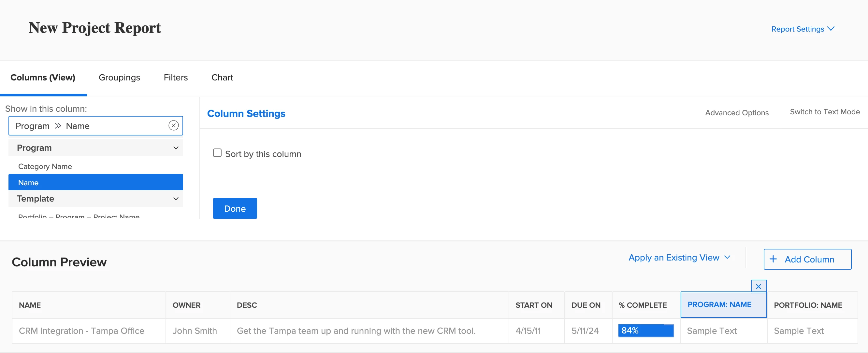Click the 84% progress bar
The image size is (868, 353).
pyautogui.click(x=645, y=331)
